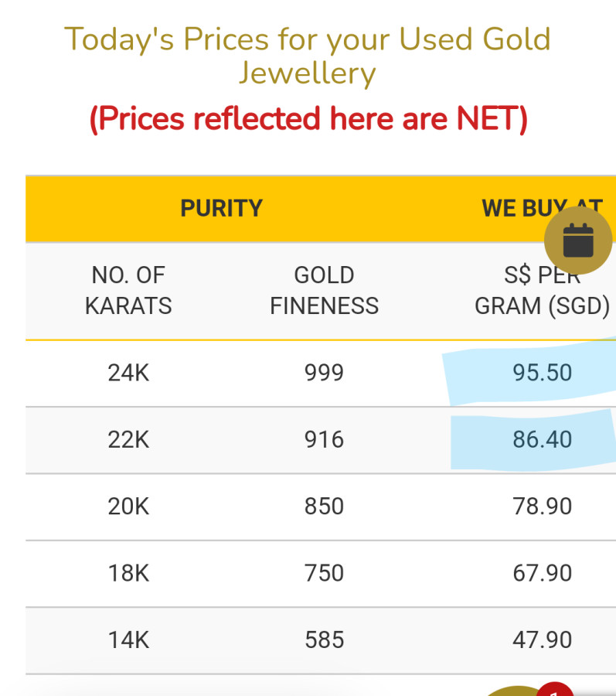
Task: Click the WE BUY AT header
Action: pyautogui.click(x=541, y=208)
